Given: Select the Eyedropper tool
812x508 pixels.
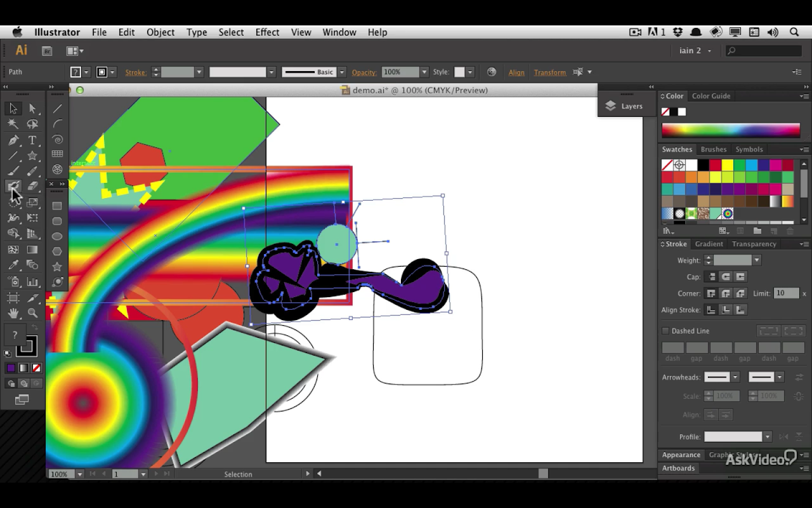Looking at the screenshot, I should pos(13,265).
